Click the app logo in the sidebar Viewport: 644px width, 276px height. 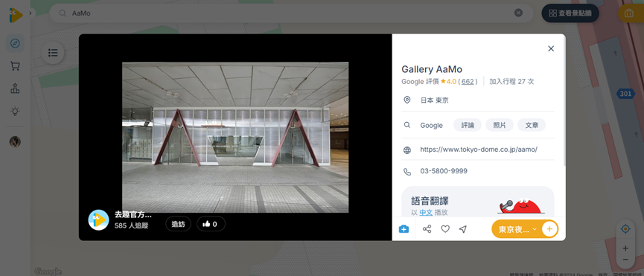[16, 15]
